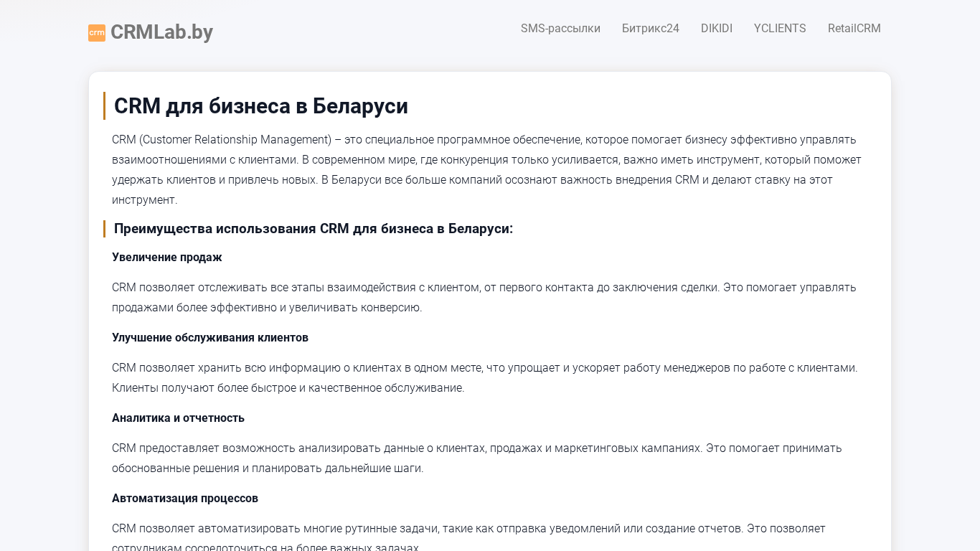Click the 'Аналитика и отчетность' subtitle
The width and height of the screenshot is (980, 551).
[178, 418]
